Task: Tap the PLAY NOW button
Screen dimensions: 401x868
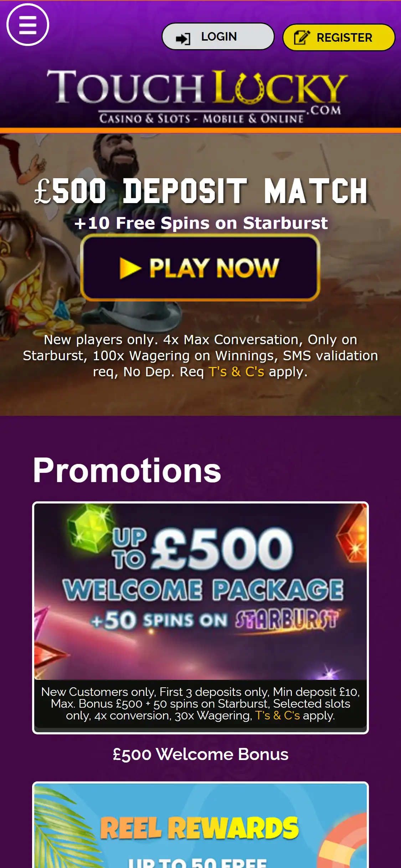Action: pyautogui.click(x=200, y=268)
